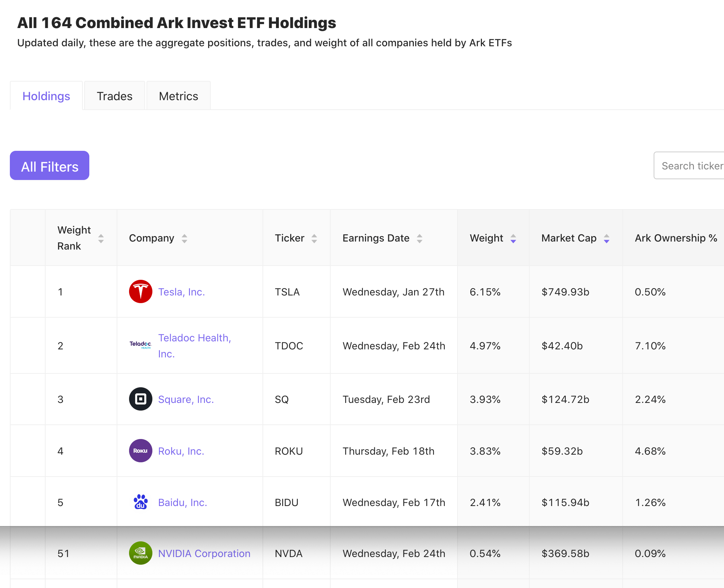Open the Tesla, Inc. company link
Viewport: 724px width, 588px height.
pos(182,292)
